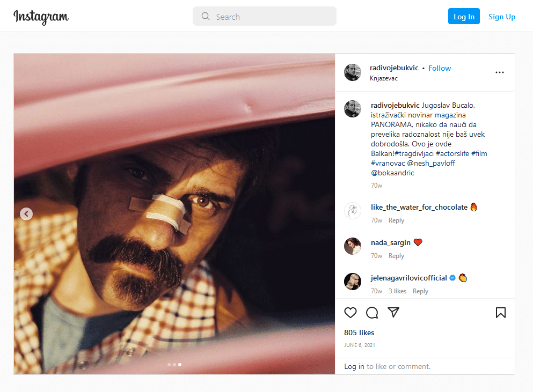Image resolution: width=533 pixels, height=392 pixels.
Task: Reply to nada_sargin comment
Action: 396,256
